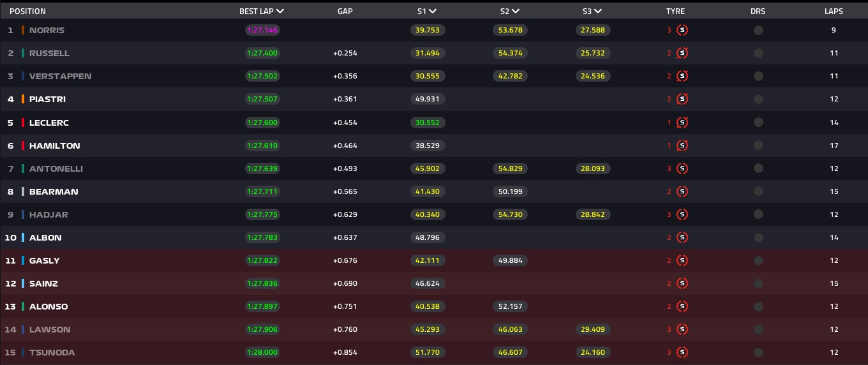Open the S2 column dropdown
Image resolution: width=868 pixels, height=365 pixels.
click(516, 11)
